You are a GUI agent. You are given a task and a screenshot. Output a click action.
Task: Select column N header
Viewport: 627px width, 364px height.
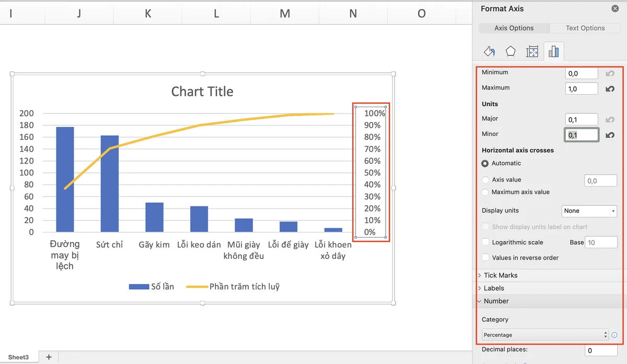tap(353, 14)
